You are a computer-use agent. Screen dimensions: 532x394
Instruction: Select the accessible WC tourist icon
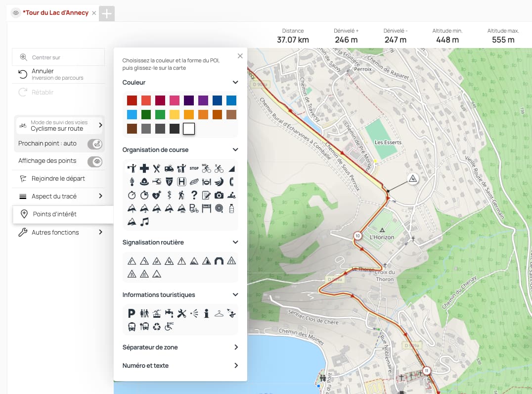pos(169,326)
